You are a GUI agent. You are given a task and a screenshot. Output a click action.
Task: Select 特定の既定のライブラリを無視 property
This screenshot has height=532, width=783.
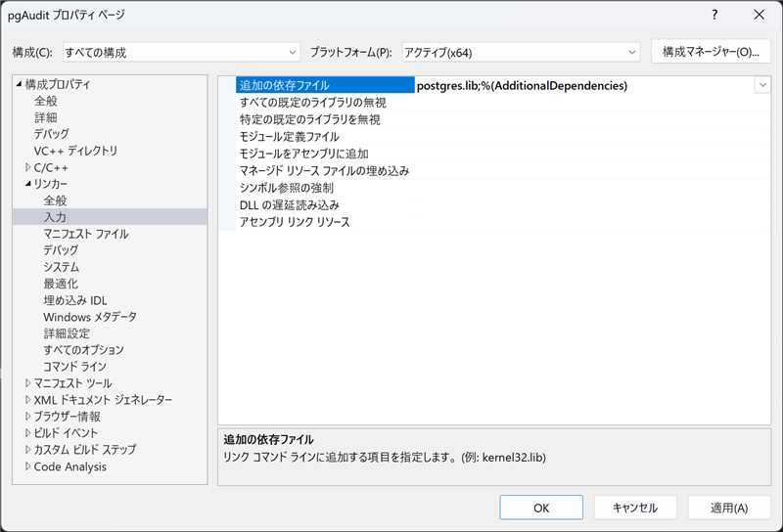(309, 119)
